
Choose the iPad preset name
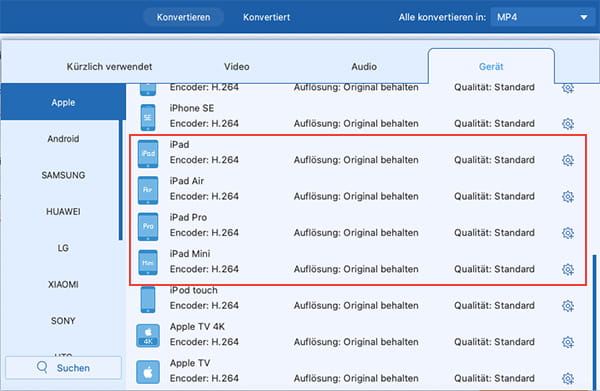click(179, 145)
